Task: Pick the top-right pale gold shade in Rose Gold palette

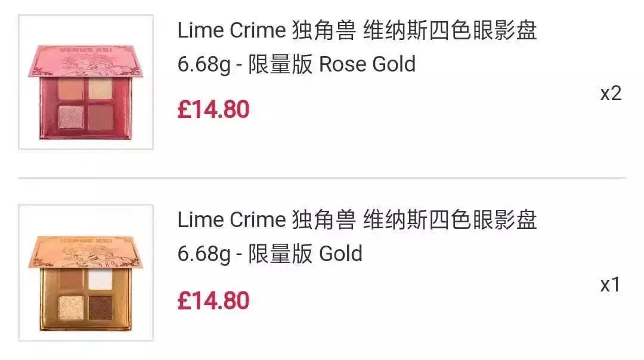Action: pos(100,90)
